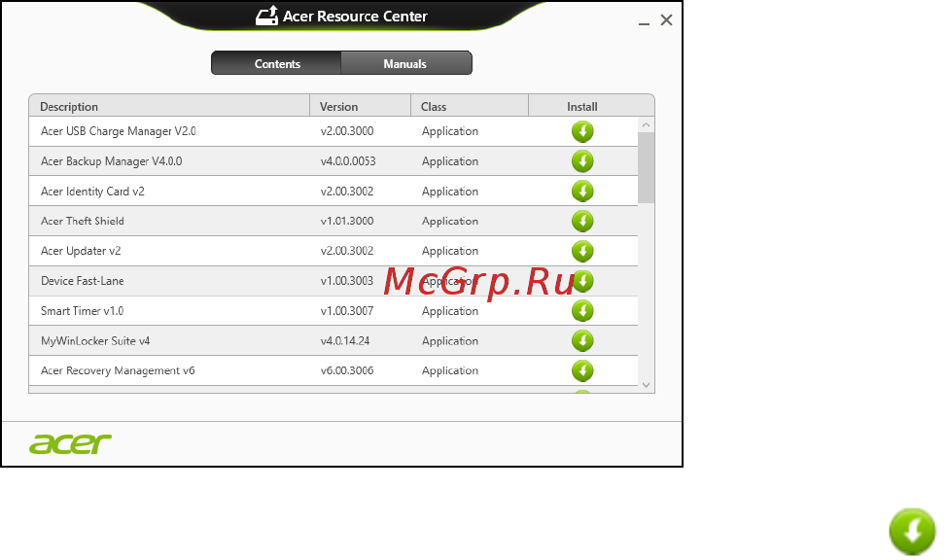Install Acer Identity Card v2
The width and height of the screenshot is (948, 560).
click(x=582, y=192)
